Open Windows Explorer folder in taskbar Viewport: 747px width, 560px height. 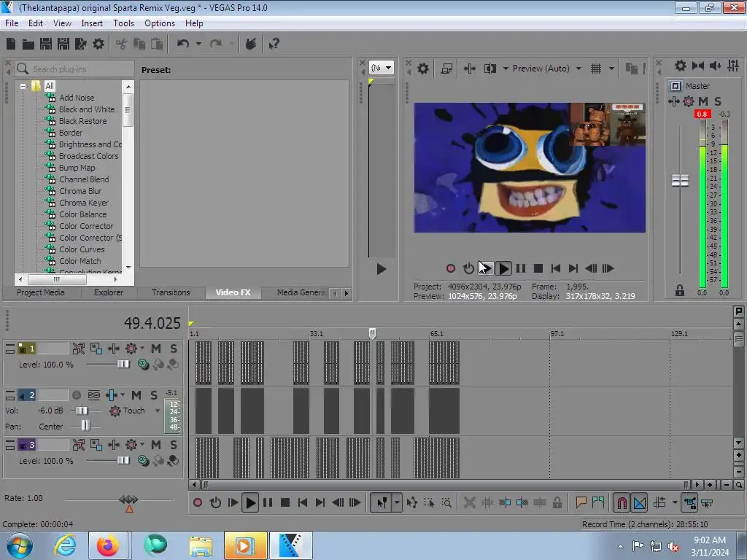tap(201, 545)
